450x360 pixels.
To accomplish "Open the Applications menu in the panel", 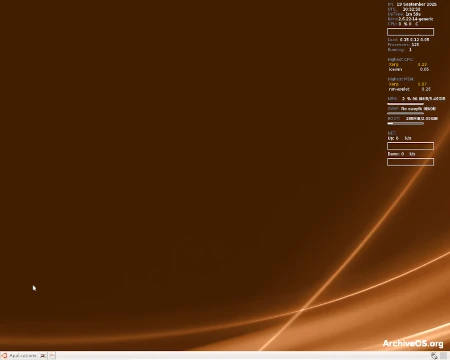I will (x=23, y=356).
